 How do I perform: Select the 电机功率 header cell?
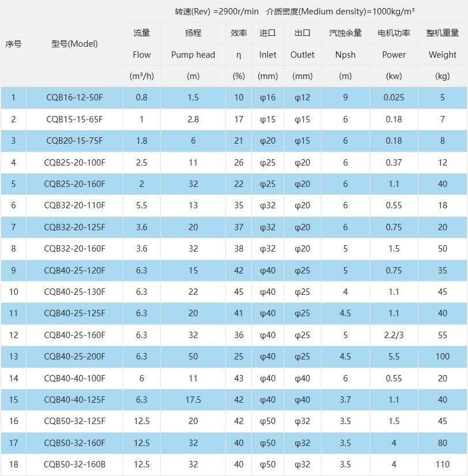tap(394, 33)
